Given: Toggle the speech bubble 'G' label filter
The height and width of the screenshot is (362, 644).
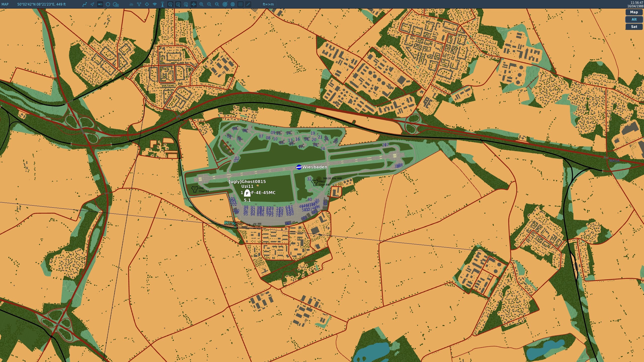Looking at the screenshot, I should tap(178, 4).
